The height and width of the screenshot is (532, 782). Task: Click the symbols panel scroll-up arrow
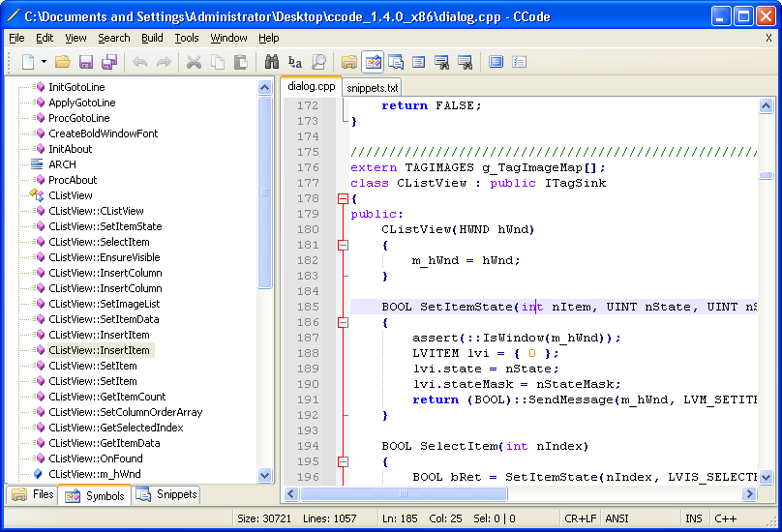[x=265, y=88]
